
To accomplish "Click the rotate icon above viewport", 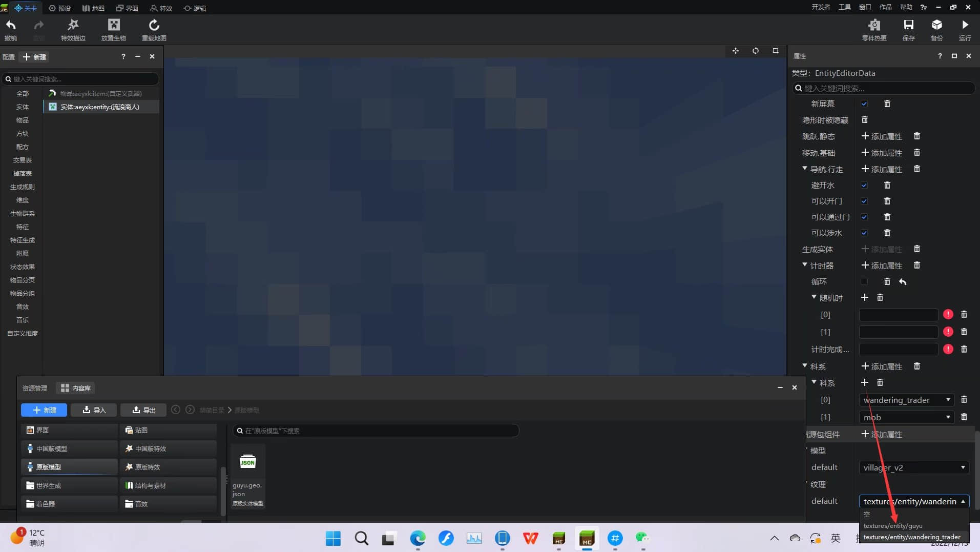I will pyautogui.click(x=756, y=51).
